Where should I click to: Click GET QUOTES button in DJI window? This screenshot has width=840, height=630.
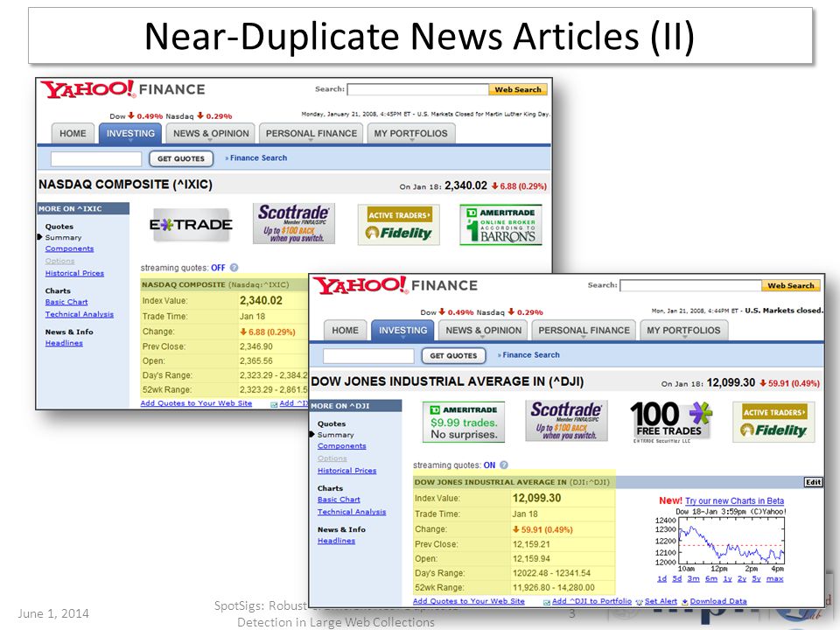(453, 356)
